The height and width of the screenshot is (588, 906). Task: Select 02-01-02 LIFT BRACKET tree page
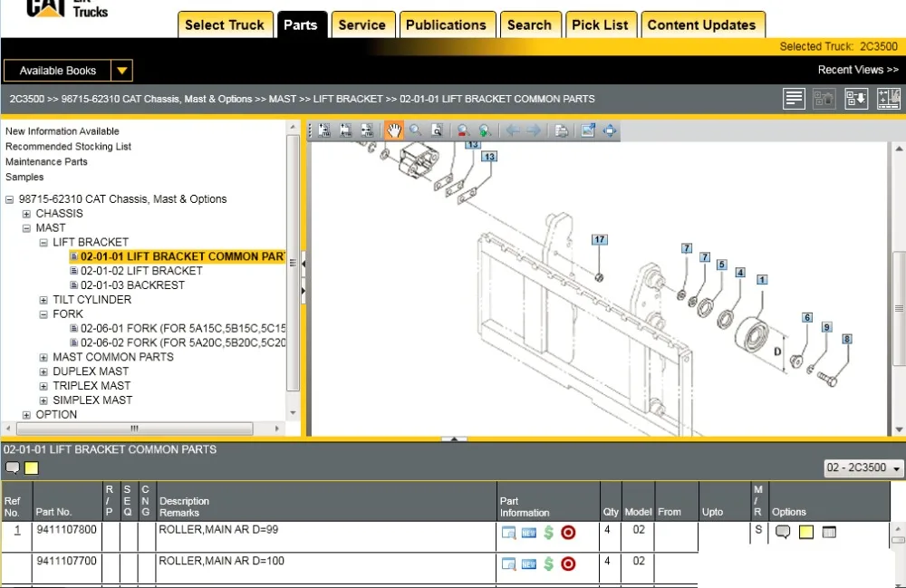[x=141, y=271]
